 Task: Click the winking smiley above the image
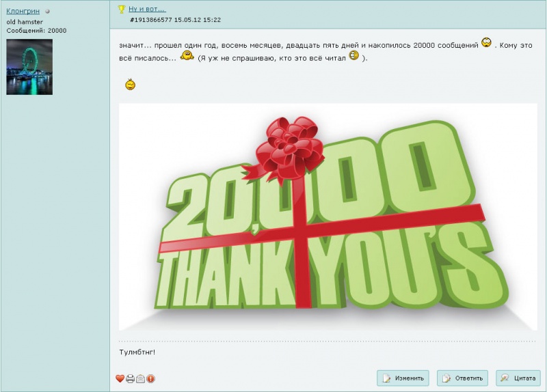[130, 84]
